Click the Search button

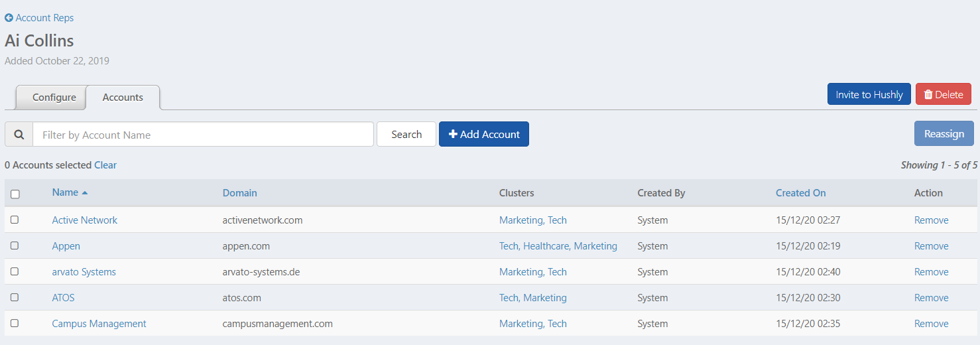[x=406, y=134]
